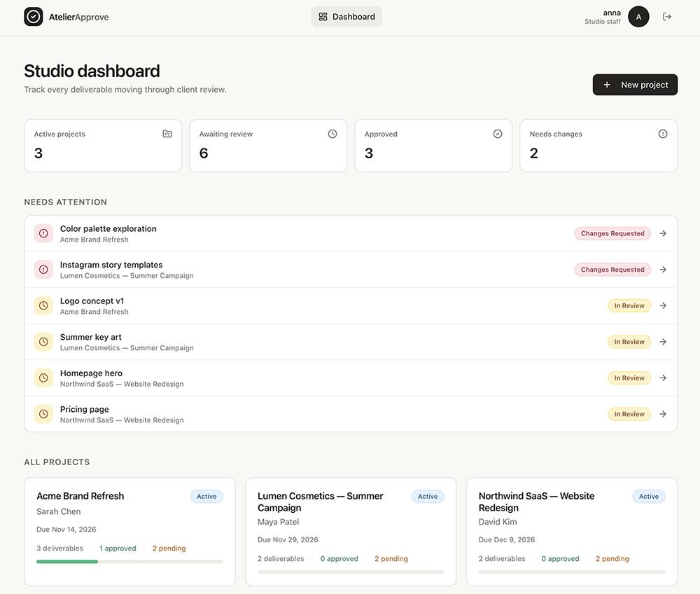The image size is (700, 594).
Task: Click the Due Dec 9, 2026 date
Action: 507,539
